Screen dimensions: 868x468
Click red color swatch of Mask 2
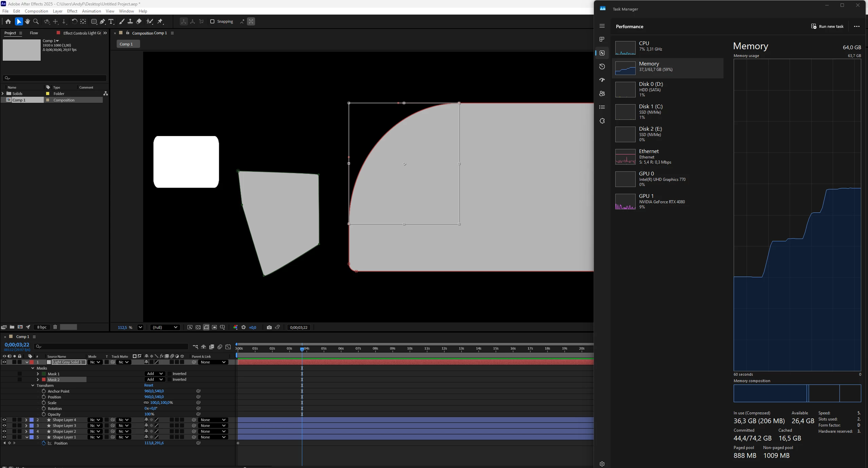[44, 379]
